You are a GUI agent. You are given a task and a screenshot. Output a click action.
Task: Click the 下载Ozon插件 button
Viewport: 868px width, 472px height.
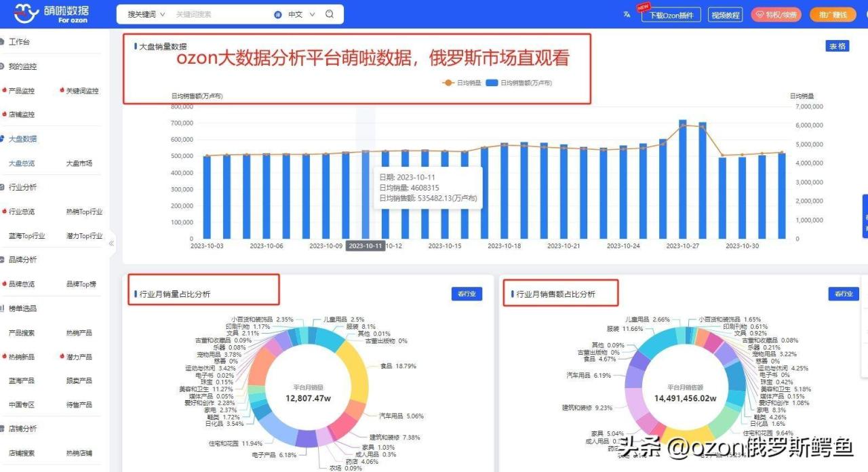coord(670,14)
